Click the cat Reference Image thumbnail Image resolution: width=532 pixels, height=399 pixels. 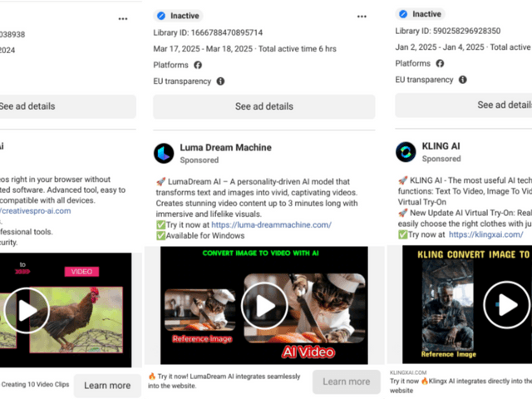tap(200, 310)
